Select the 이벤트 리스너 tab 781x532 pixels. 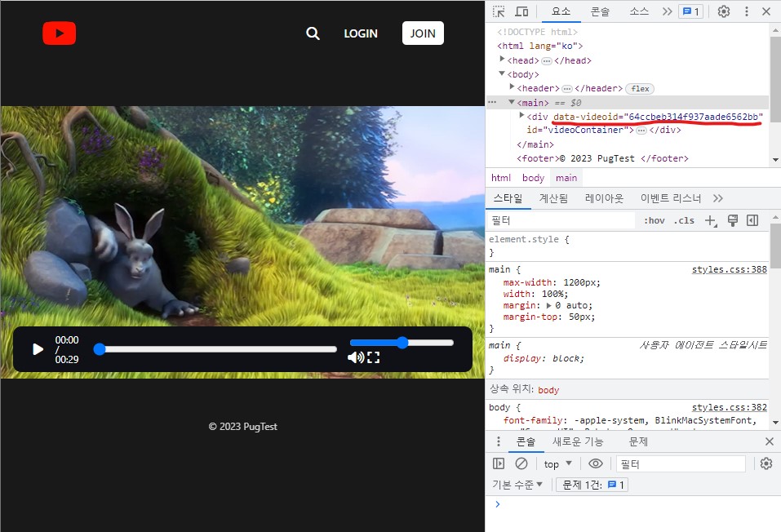pyautogui.click(x=671, y=198)
